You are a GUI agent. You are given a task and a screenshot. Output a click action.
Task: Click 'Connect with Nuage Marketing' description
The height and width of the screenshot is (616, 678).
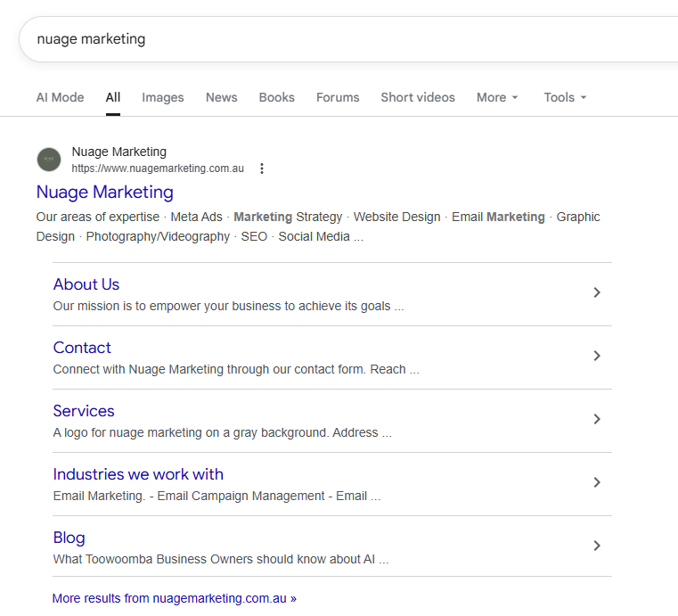tap(236, 369)
